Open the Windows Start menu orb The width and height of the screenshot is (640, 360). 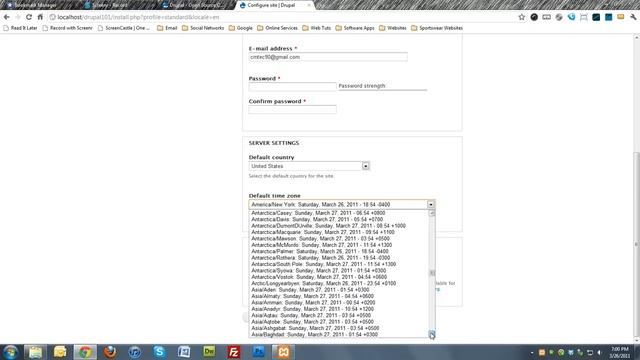click(x=11, y=352)
